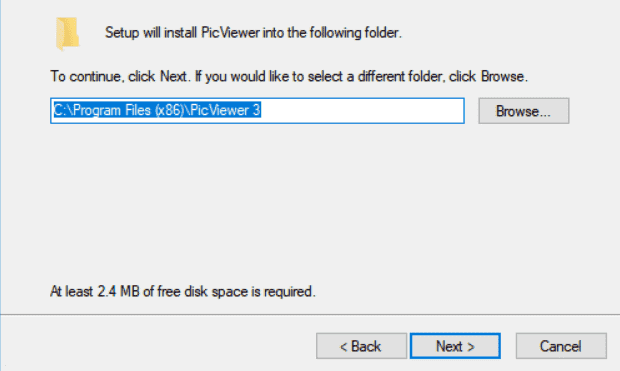Go to the next setup step

point(455,346)
